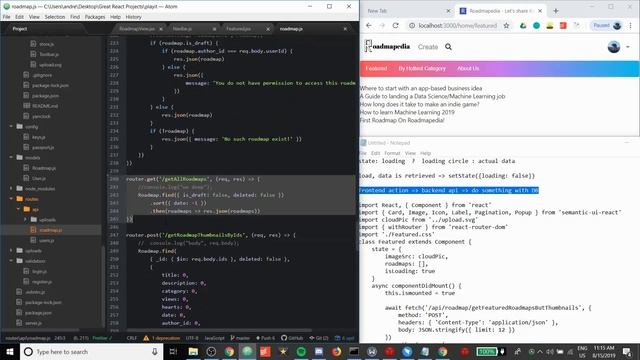Open the Atom Selection menu
The width and height of the screenshot is (640, 360).
pyautogui.click(x=55, y=17)
